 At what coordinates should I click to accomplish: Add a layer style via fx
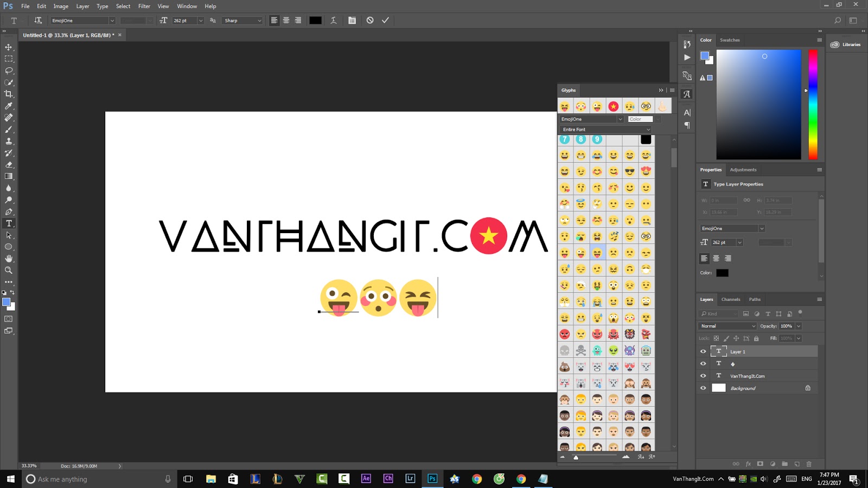(748, 464)
